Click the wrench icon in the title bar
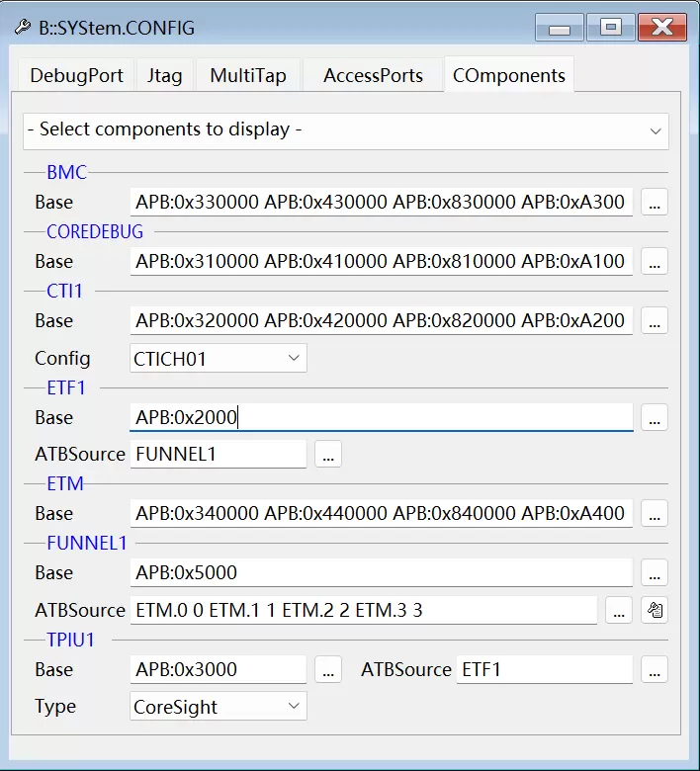The height and width of the screenshot is (771, 700). click(x=22, y=28)
